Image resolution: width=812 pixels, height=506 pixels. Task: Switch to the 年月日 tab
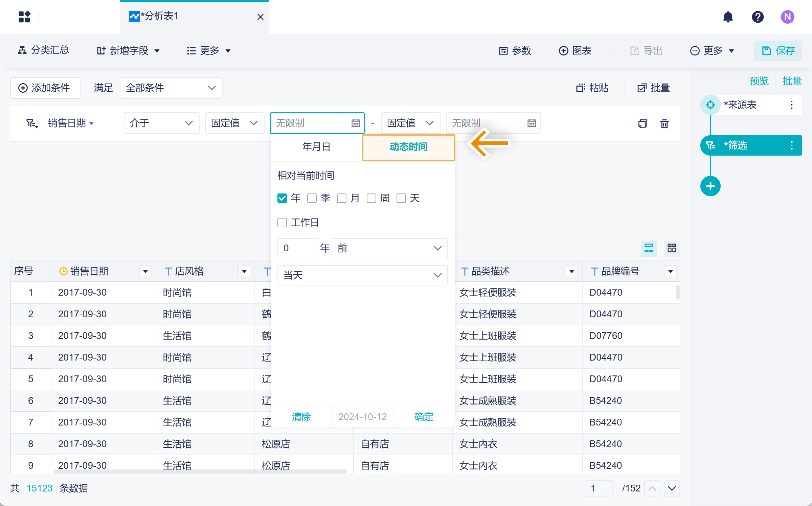pyautogui.click(x=316, y=147)
